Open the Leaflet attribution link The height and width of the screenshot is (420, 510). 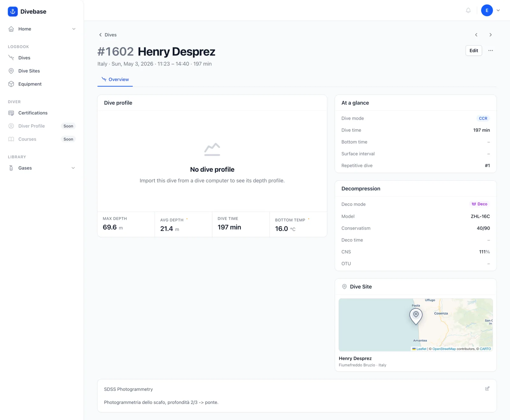(x=421, y=349)
